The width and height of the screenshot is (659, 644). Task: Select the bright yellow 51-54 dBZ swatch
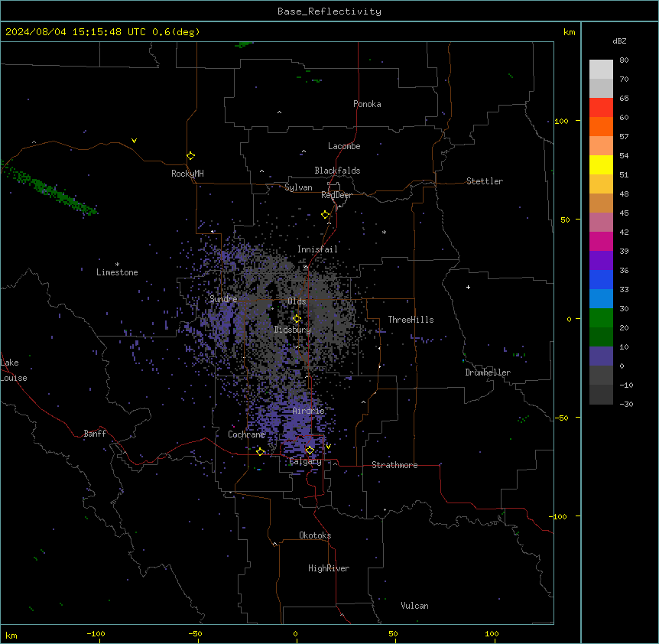(x=601, y=164)
